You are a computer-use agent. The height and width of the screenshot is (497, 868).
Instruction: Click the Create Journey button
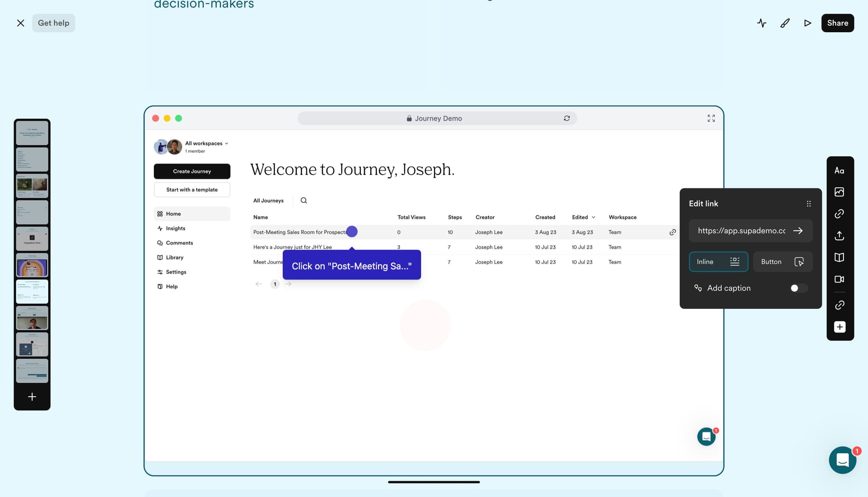192,171
